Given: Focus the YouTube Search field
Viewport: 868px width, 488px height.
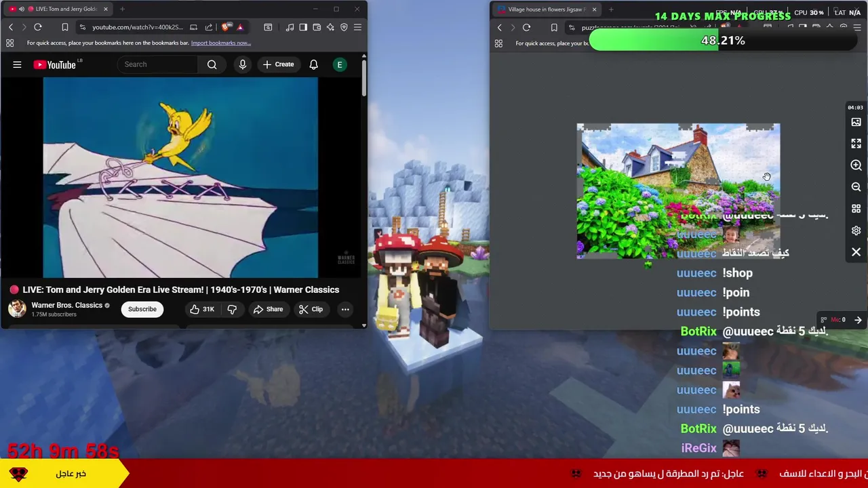Looking at the screenshot, I should click(x=159, y=64).
